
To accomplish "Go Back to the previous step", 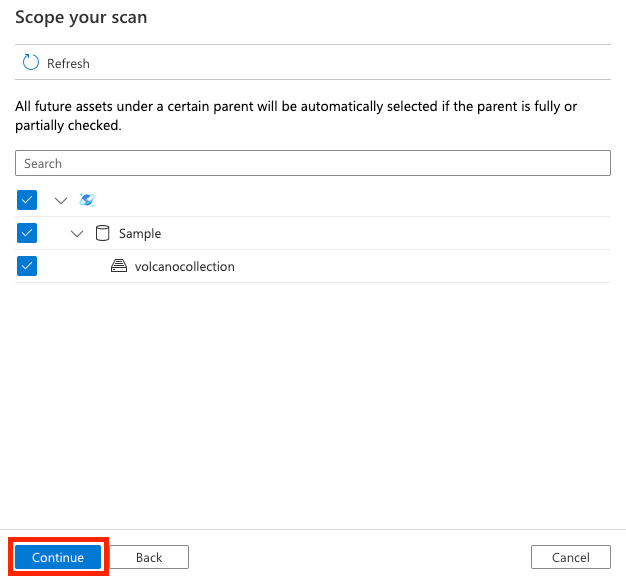I will click(149, 557).
